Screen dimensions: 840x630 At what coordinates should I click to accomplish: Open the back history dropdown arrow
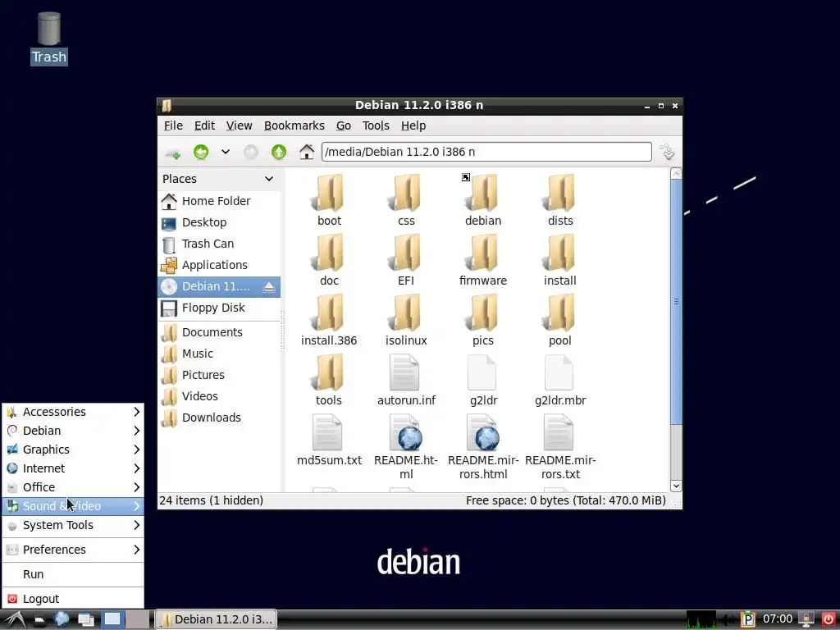(x=226, y=152)
